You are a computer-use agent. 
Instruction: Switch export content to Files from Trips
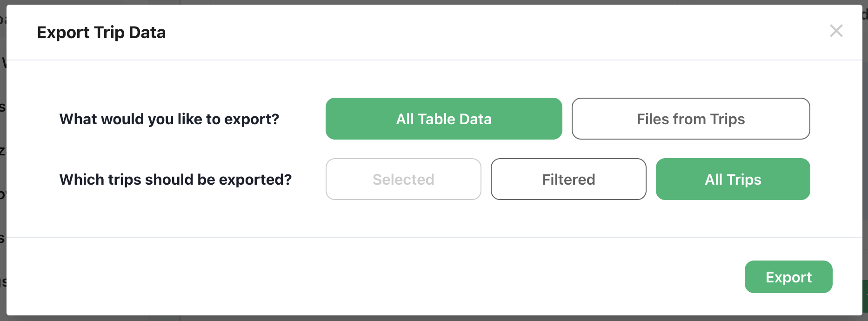(x=690, y=119)
